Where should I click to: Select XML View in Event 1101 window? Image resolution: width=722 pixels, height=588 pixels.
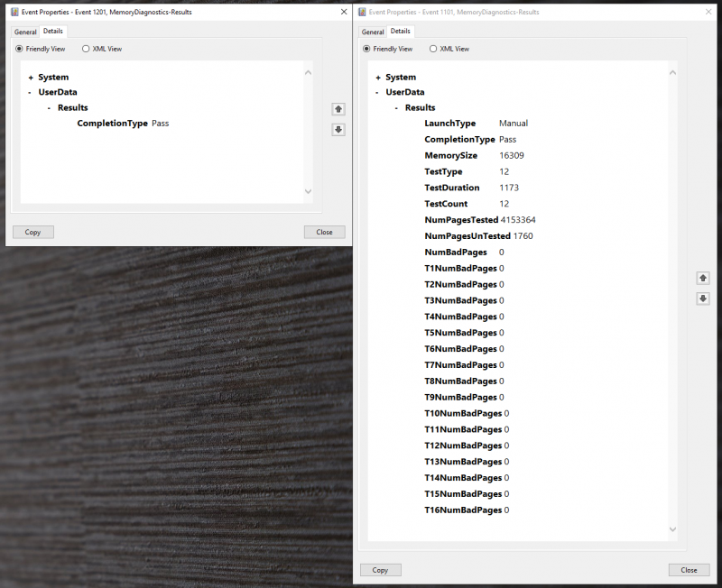(433, 49)
